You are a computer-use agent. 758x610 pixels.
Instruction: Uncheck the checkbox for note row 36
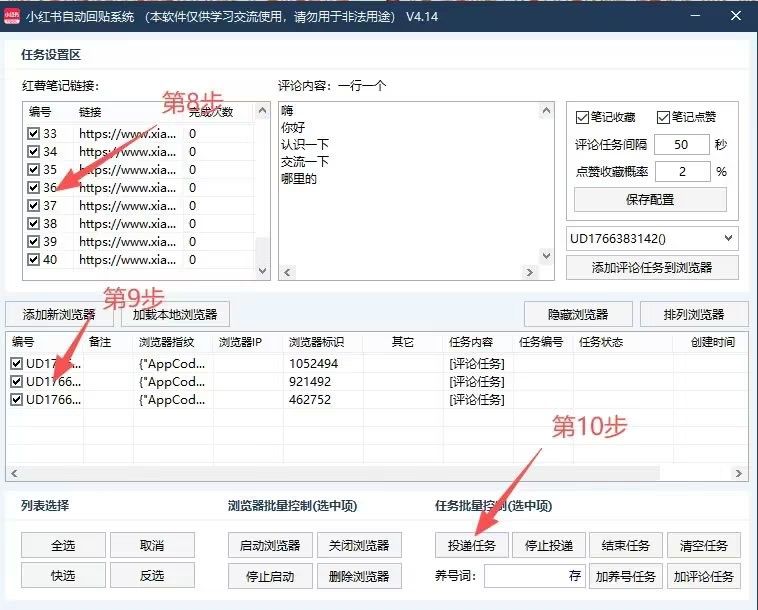point(34,188)
